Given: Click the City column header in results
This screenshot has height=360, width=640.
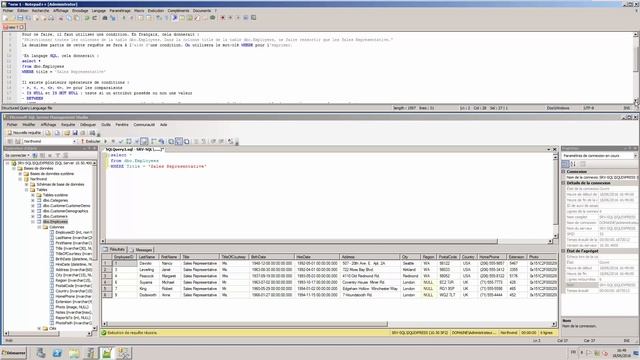Looking at the screenshot, I should click(x=411, y=257).
